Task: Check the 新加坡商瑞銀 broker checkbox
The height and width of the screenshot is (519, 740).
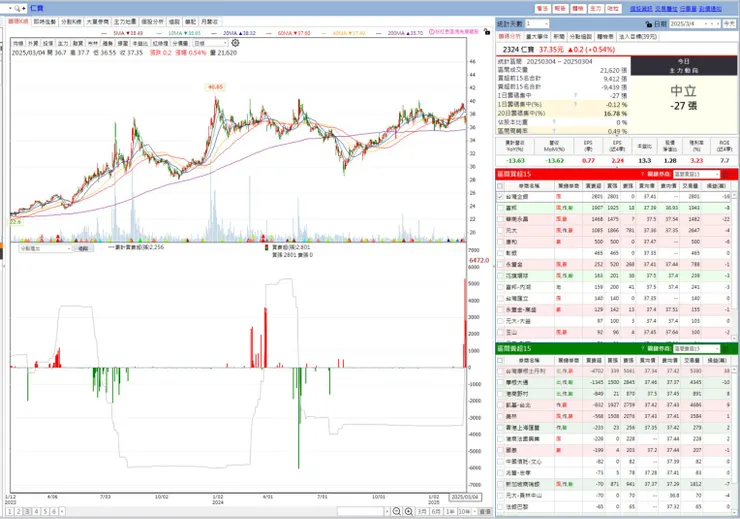Action: click(500, 485)
